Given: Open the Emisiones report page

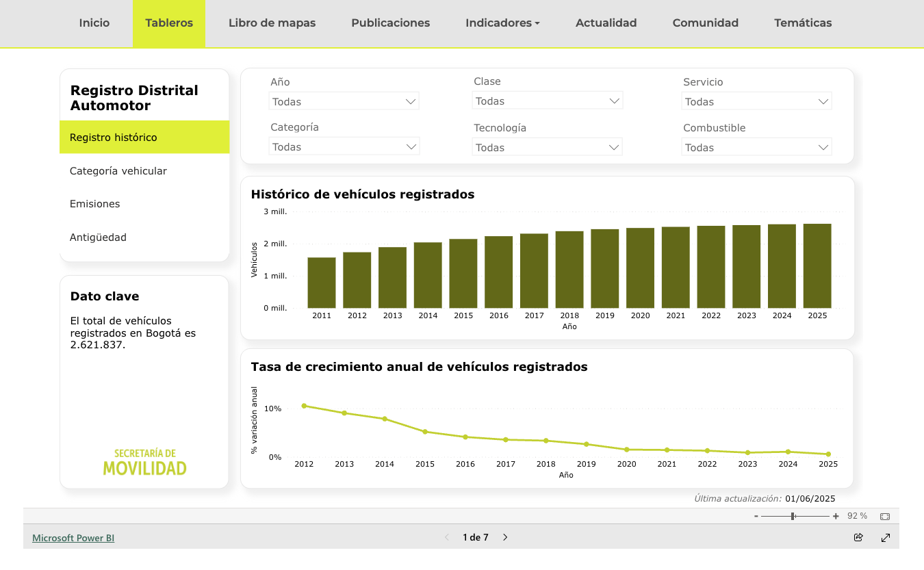Looking at the screenshot, I should (94, 204).
